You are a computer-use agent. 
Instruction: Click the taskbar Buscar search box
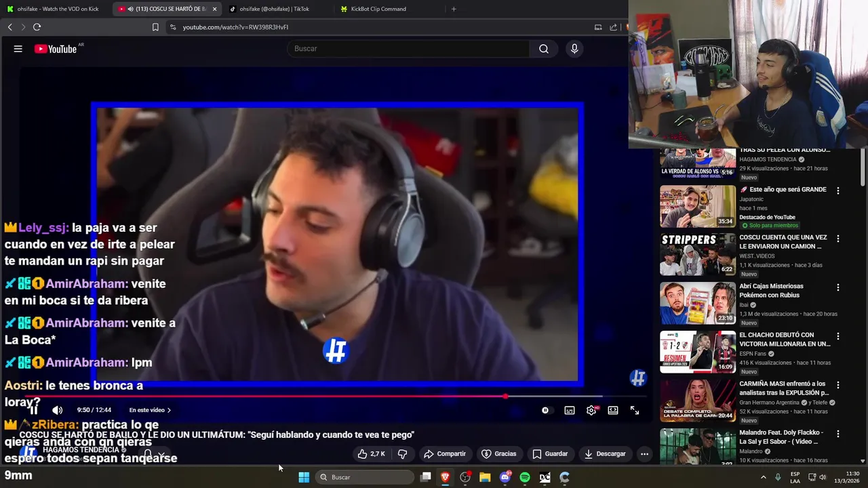(366, 477)
